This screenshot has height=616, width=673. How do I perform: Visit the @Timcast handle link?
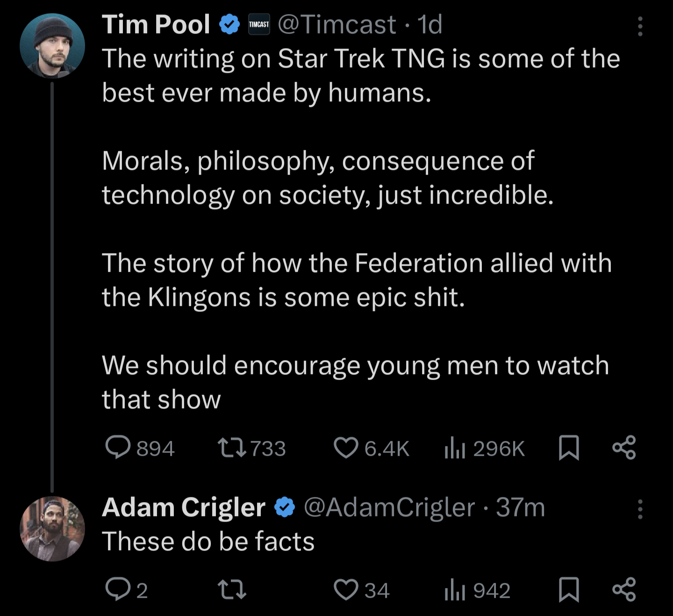pyautogui.click(x=337, y=24)
